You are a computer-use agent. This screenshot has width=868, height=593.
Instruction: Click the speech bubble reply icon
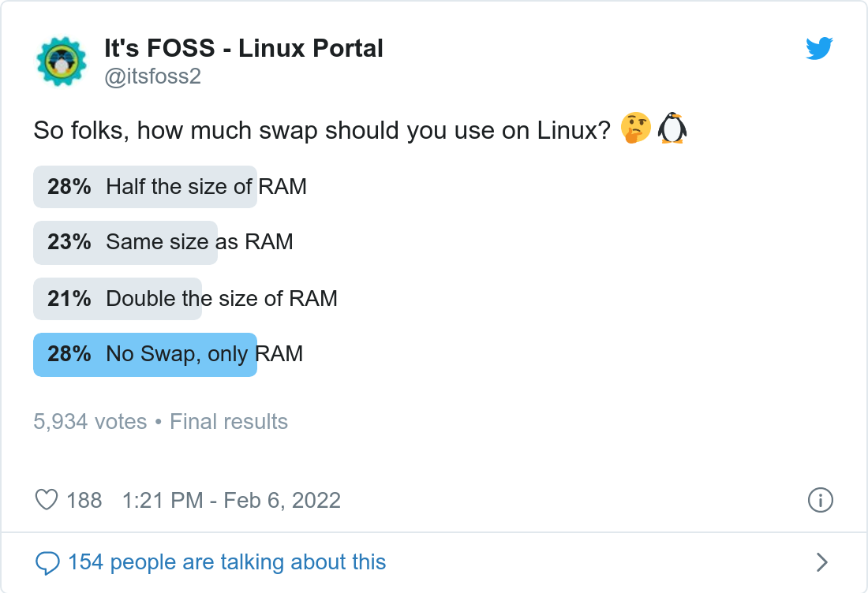pyautogui.click(x=48, y=562)
